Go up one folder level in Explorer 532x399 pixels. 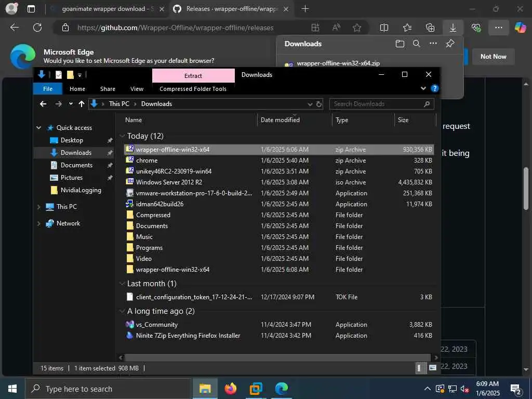coord(82,104)
